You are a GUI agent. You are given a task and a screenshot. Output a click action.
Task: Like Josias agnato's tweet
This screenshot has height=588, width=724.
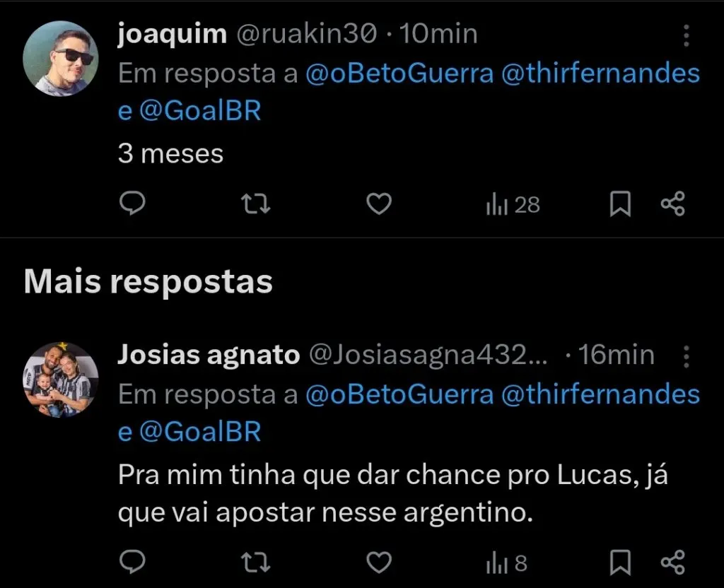380,563
